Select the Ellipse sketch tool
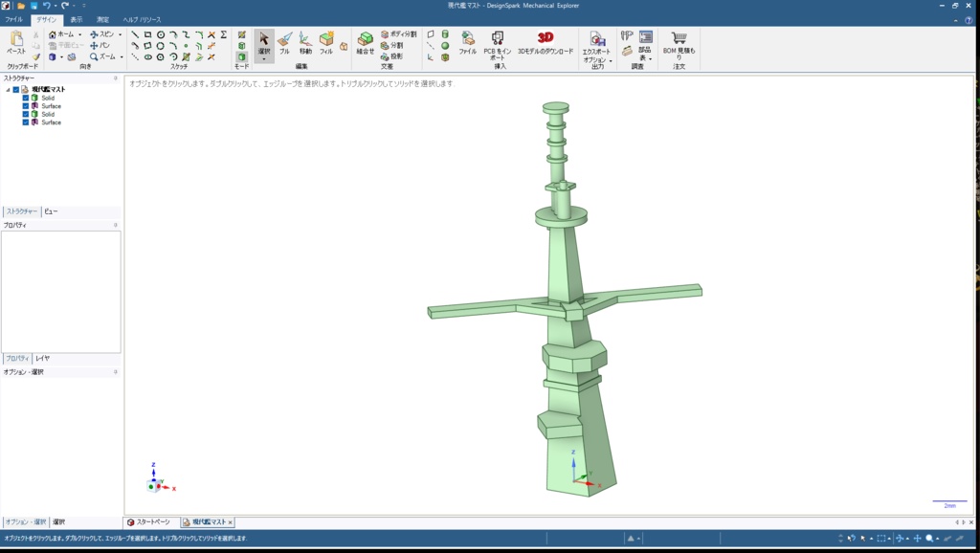Screen dimensions: 980x553 tap(148, 56)
